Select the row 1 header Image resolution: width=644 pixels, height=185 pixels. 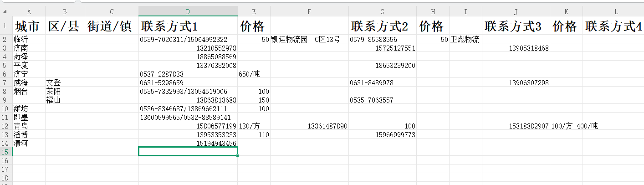[x=5, y=26]
